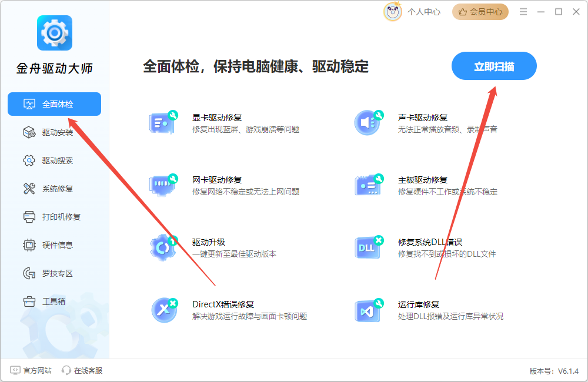Viewport: 588px width, 382px height.
Task: Click the 驱动升级 gear refresh icon
Action: pos(163,247)
